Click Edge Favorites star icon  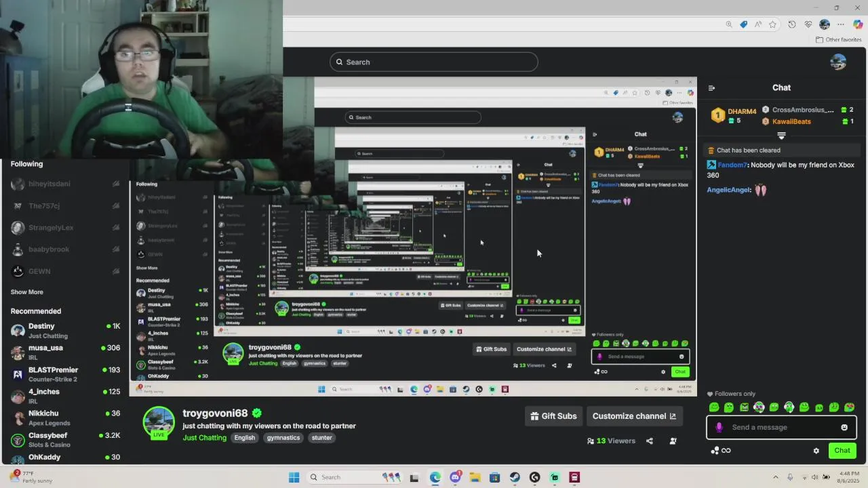[772, 24]
